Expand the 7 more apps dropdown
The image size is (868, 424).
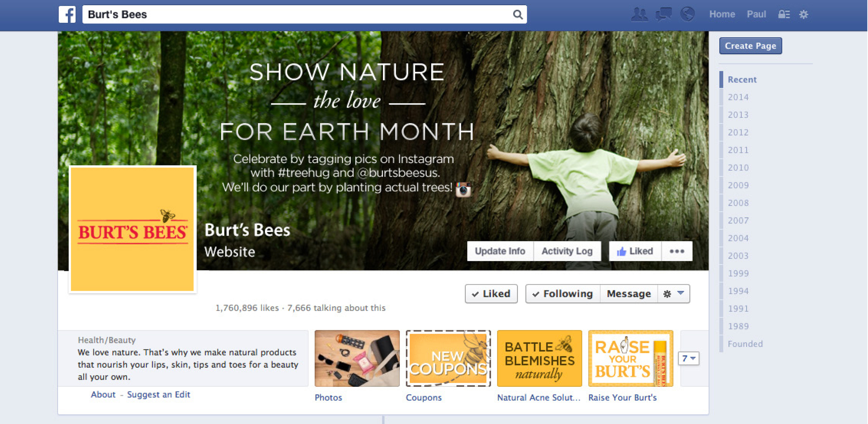(688, 358)
